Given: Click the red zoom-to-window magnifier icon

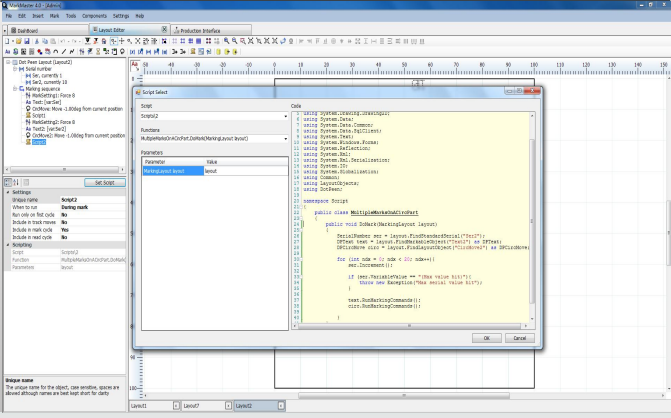Looking at the screenshot, I should coord(243,41).
